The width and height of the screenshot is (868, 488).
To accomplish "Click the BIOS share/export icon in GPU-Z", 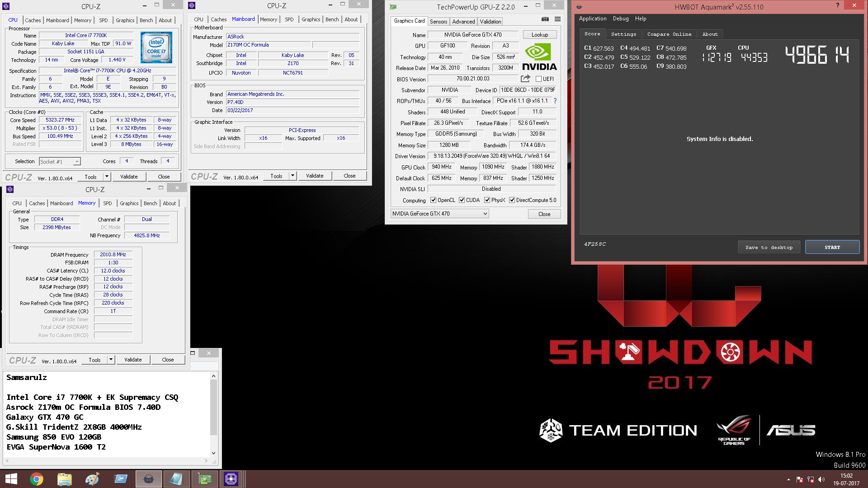I will point(525,79).
